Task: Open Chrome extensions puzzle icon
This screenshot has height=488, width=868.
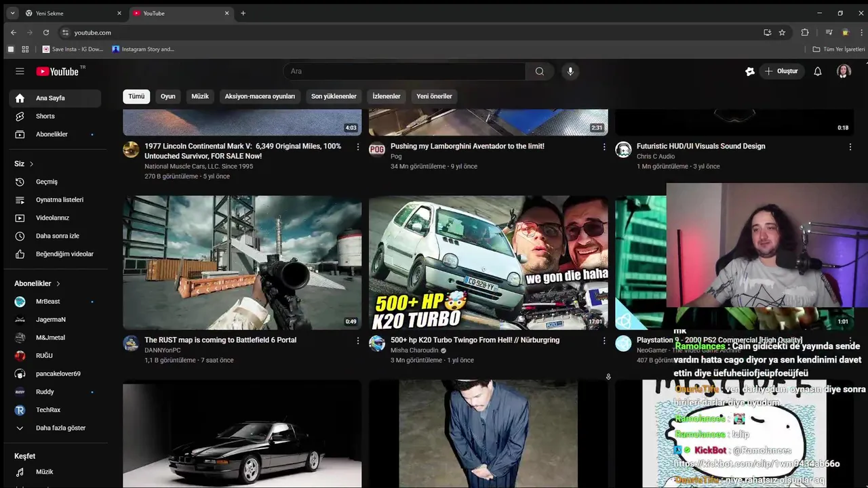Action: (805, 33)
